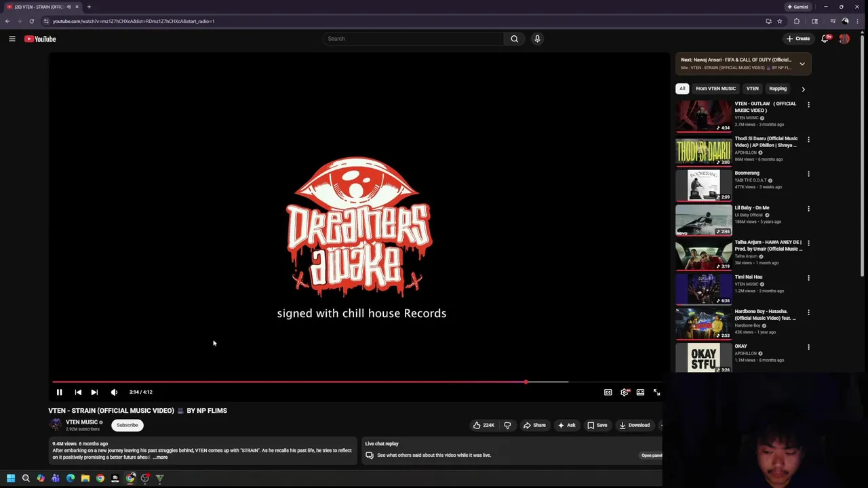Open a new browser tab

coord(89,7)
